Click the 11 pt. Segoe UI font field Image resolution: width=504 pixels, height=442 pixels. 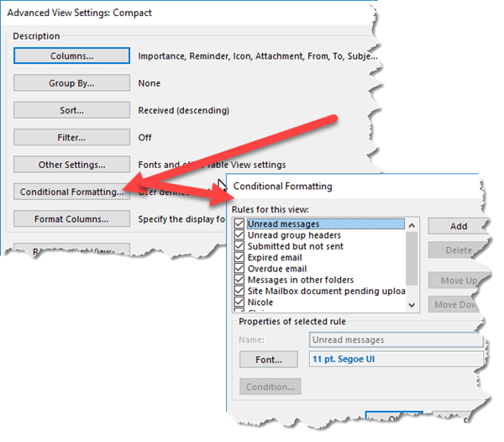[396, 359]
